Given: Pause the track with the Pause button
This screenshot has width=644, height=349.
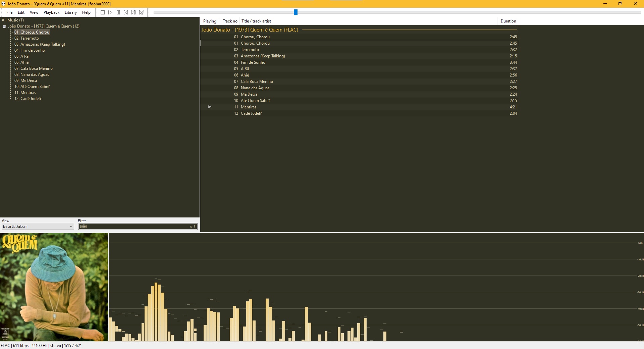Looking at the screenshot, I should (x=118, y=12).
